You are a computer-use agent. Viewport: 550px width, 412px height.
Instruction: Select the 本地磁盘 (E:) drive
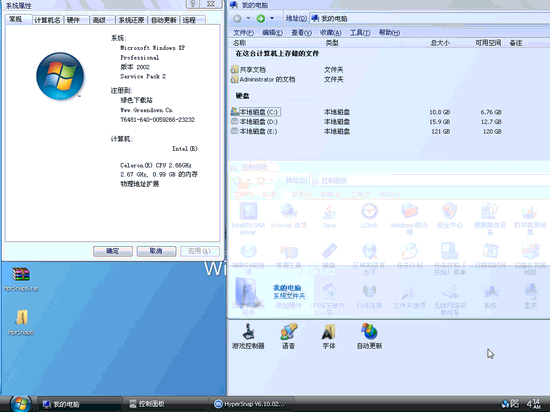pyautogui.click(x=254, y=131)
